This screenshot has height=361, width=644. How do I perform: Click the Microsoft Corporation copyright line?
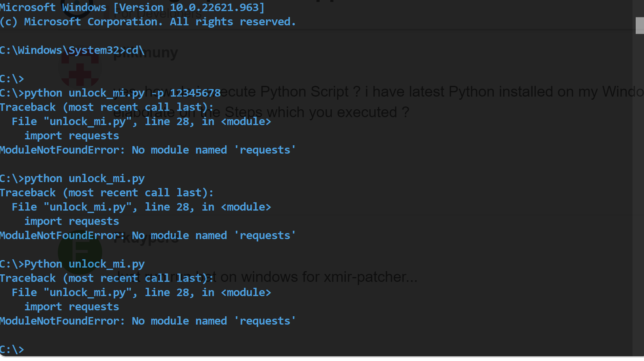point(148,22)
